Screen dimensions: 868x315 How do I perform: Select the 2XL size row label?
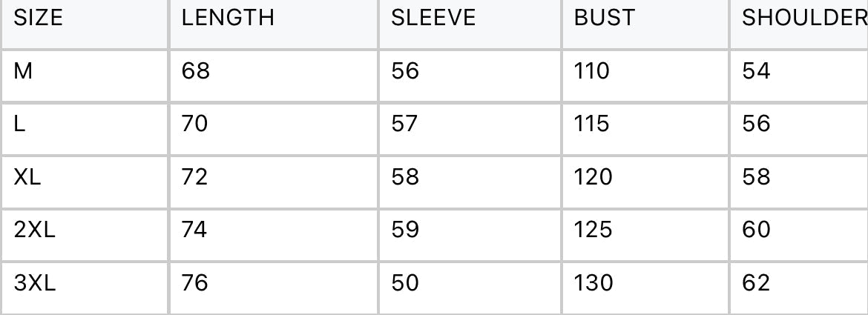(34, 230)
